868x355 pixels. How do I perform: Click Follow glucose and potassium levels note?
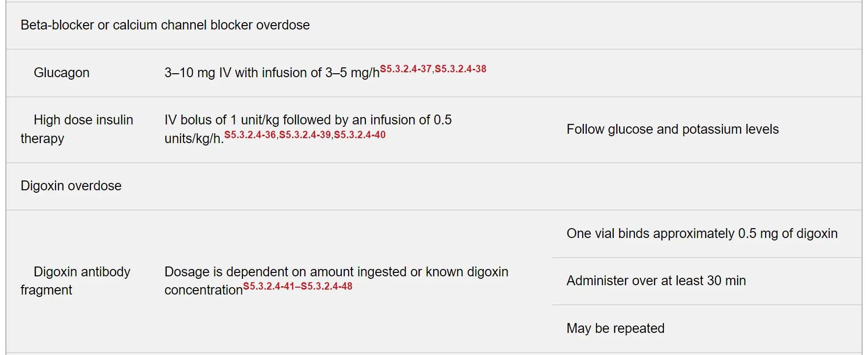click(x=672, y=129)
